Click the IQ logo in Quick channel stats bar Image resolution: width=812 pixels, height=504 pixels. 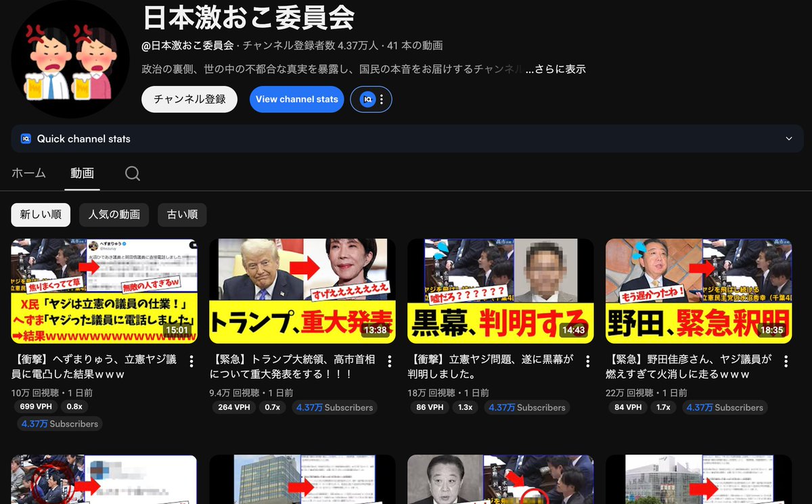(26, 139)
